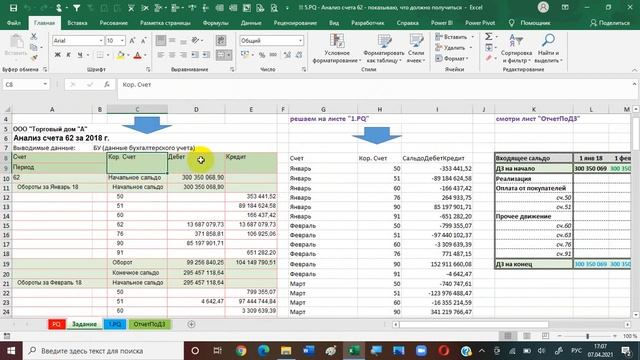Viewport: 640px width, 360px height.
Task: Click Windows Start button
Action: [11, 351]
